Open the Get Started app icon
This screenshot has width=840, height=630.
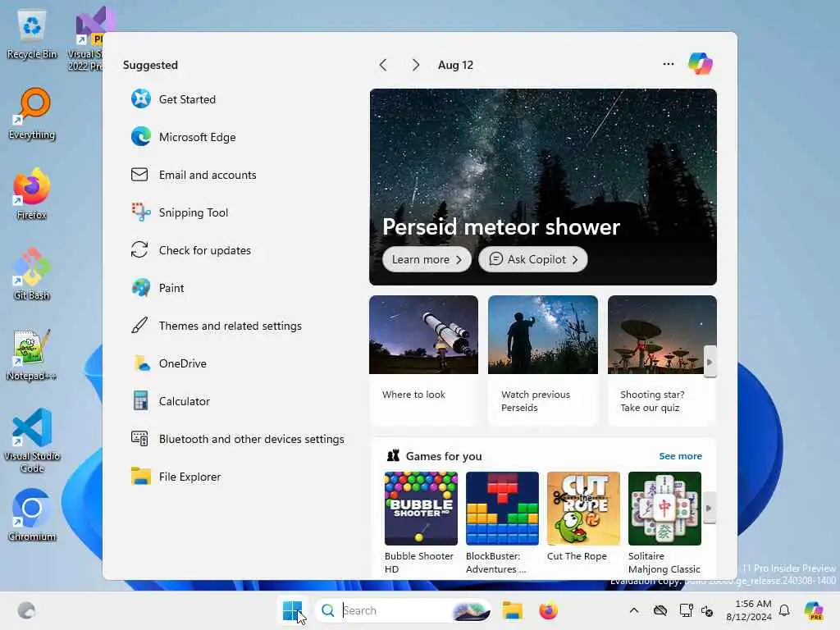(141, 99)
